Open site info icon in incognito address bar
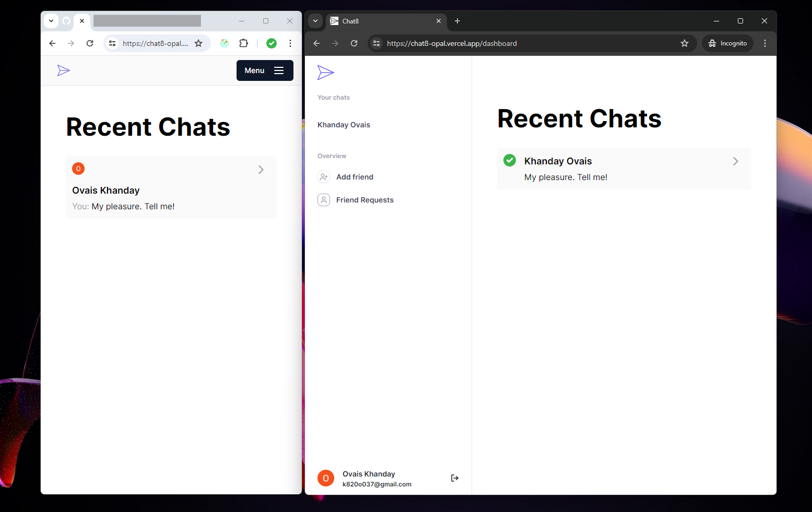This screenshot has height=512, width=812. point(376,43)
